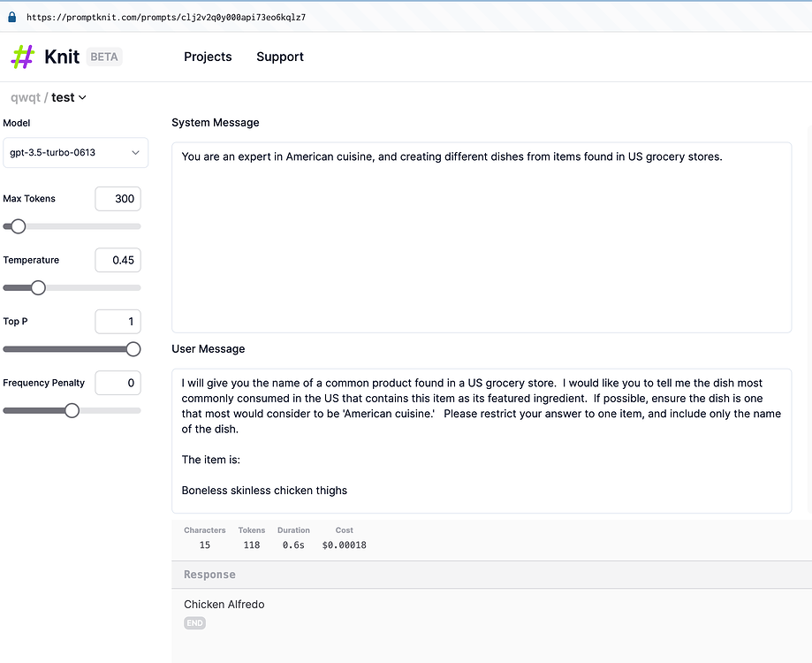Select the Chicken Alfredo response text
The image size is (812, 663).
click(224, 604)
